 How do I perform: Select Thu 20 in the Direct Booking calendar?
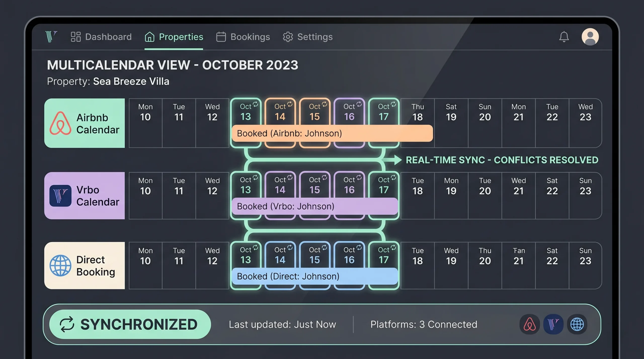485,266
